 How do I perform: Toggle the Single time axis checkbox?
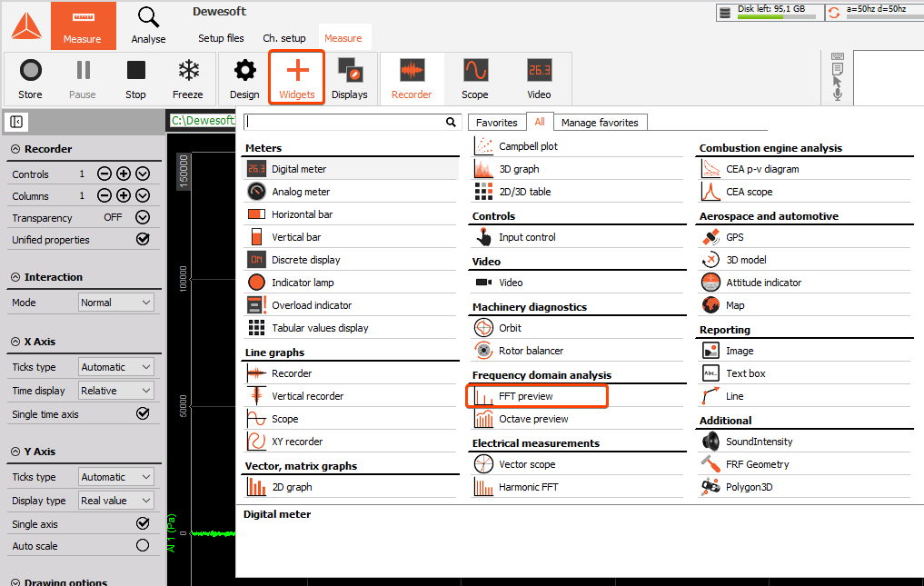[143, 413]
